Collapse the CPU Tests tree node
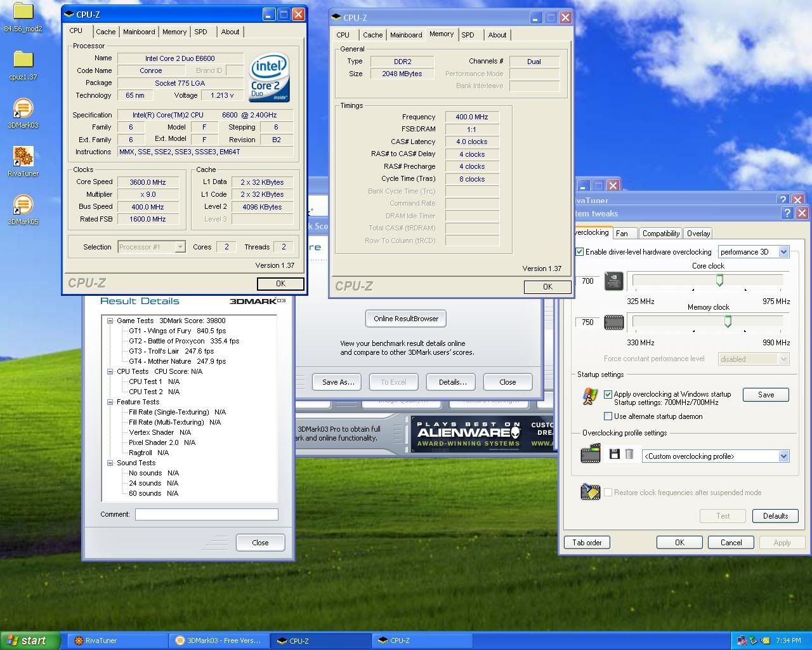The width and height of the screenshot is (812, 650). pos(110,371)
